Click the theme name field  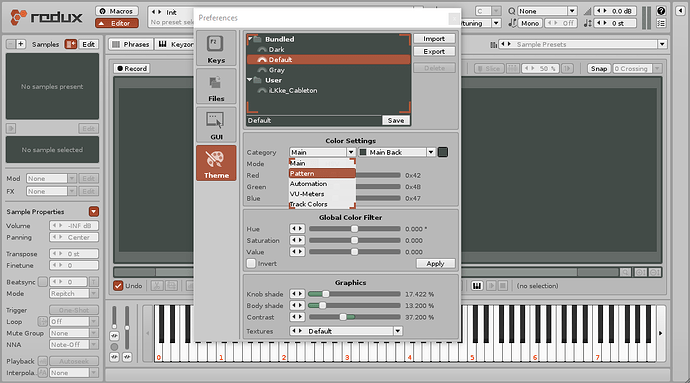pyautogui.click(x=314, y=120)
